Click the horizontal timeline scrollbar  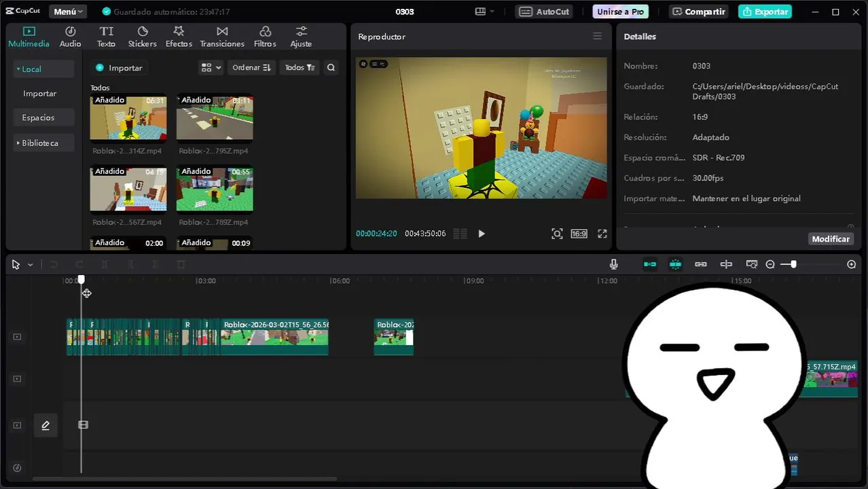click(x=185, y=479)
